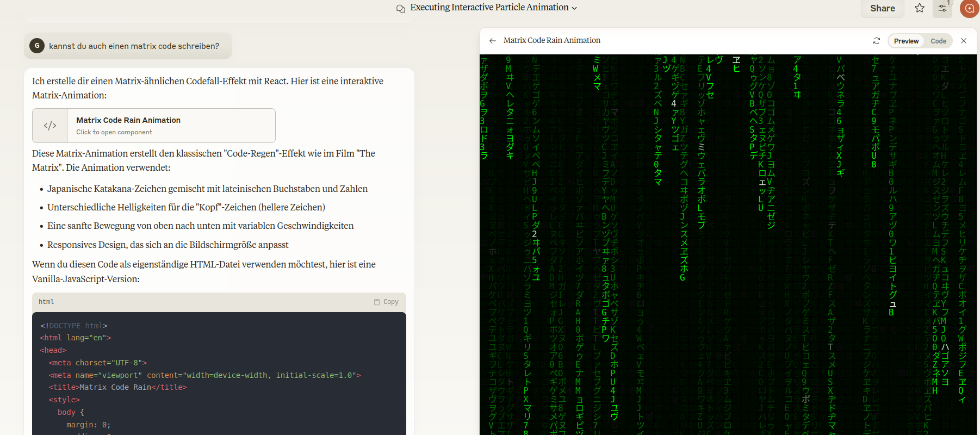The width and height of the screenshot is (980, 435).
Task: Click the user avatar G
Action: tap(37, 46)
